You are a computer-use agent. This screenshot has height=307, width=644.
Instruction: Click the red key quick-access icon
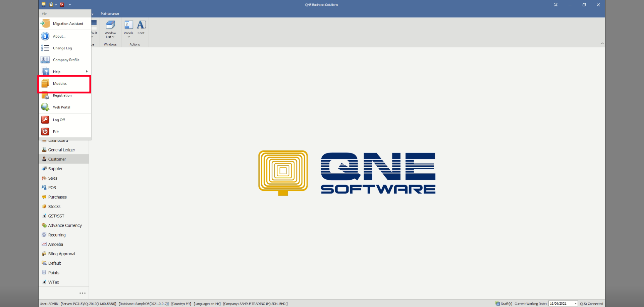coord(62,5)
